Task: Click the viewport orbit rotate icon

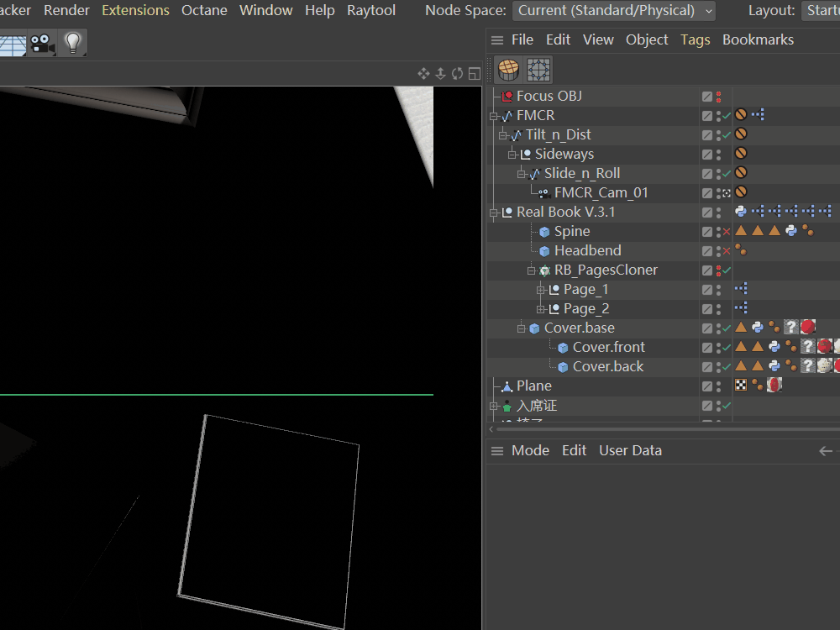Action: pyautogui.click(x=457, y=74)
